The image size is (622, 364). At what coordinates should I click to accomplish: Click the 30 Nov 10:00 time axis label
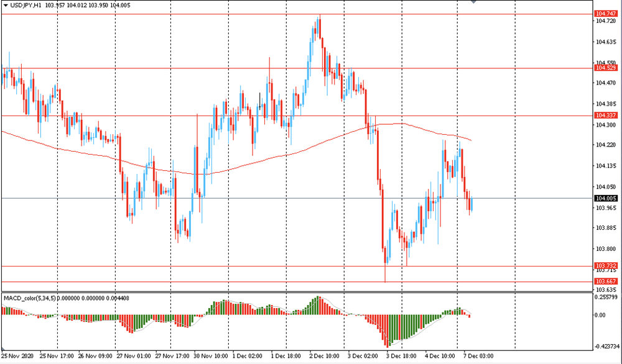click(211, 356)
